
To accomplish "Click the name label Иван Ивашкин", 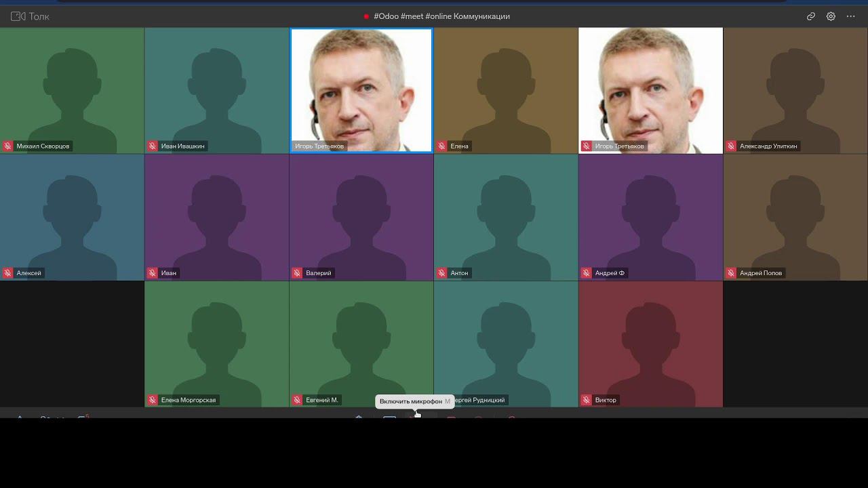I will click(x=183, y=146).
